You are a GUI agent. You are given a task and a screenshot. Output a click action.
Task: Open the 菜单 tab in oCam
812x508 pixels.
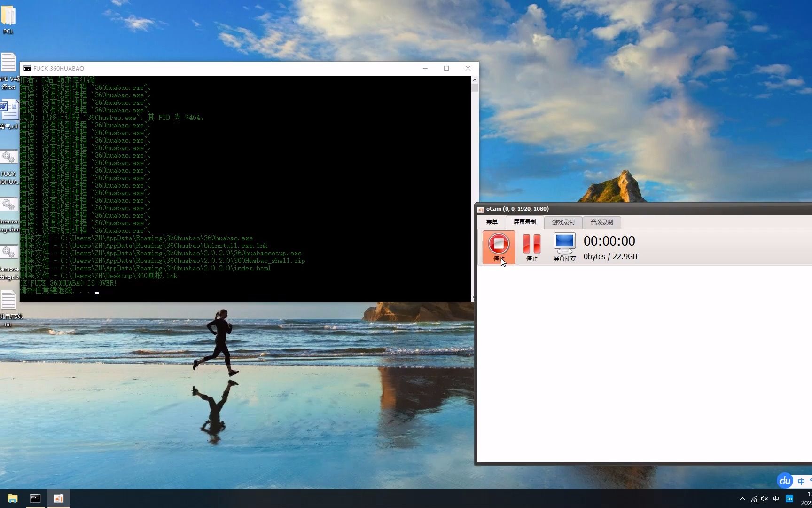pyautogui.click(x=492, y=222)
